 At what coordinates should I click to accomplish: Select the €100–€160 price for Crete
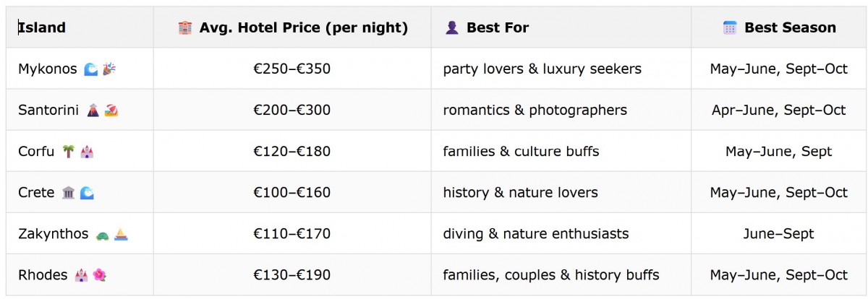click(x=292, y=192)
